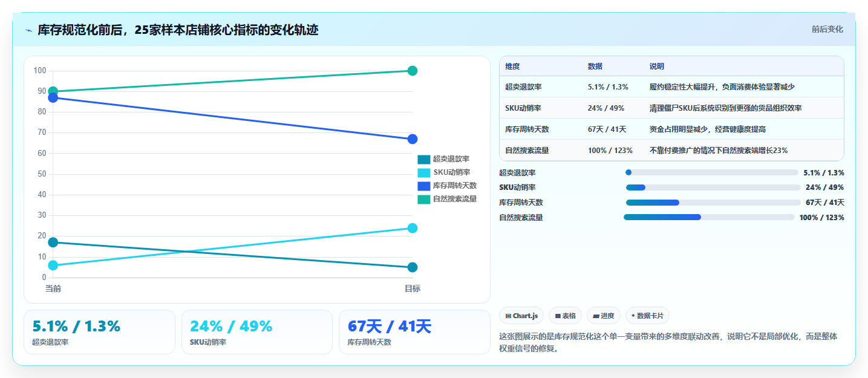Toggle 超卖退款率 legend color box

[423, 160]
